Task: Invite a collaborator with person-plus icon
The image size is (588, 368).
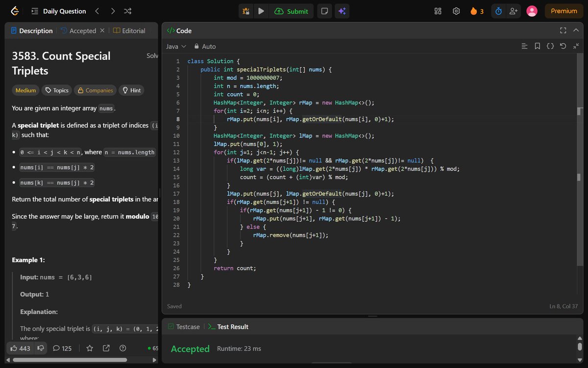Action: click(514, 11)
